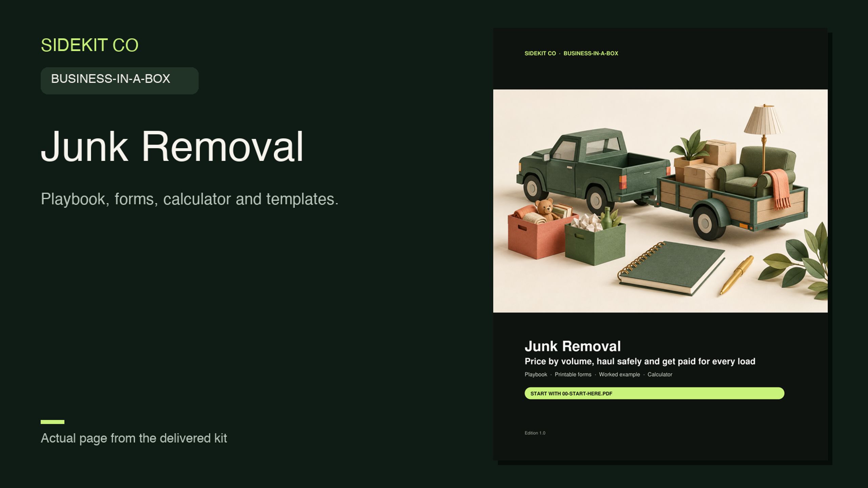Viewport: 868px width, 488px height.
Task: Click 'Printable forms' in cover list
Action: 573,374
